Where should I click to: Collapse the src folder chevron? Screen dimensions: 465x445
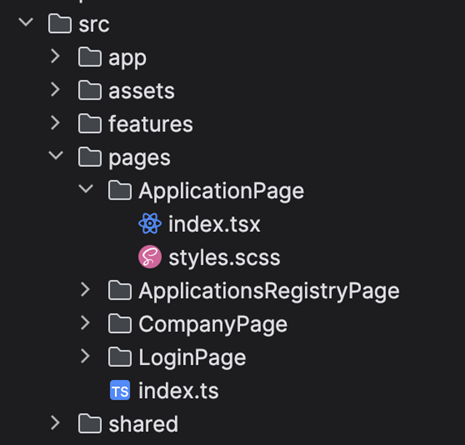[26, 23]
